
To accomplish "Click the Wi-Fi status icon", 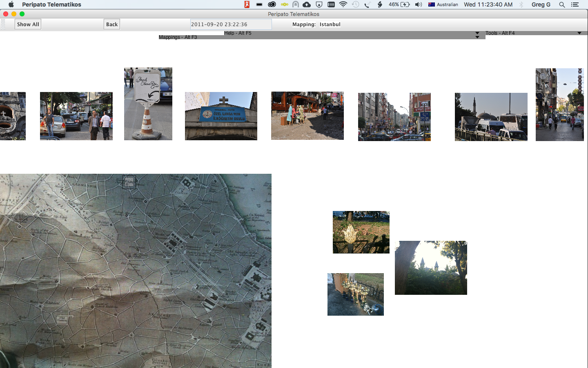I will pos(343,4).
